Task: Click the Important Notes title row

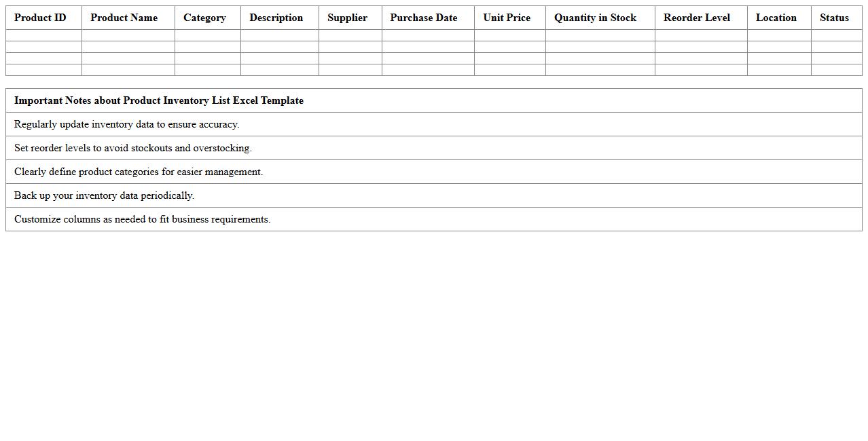Action: [x=159, y=100]
